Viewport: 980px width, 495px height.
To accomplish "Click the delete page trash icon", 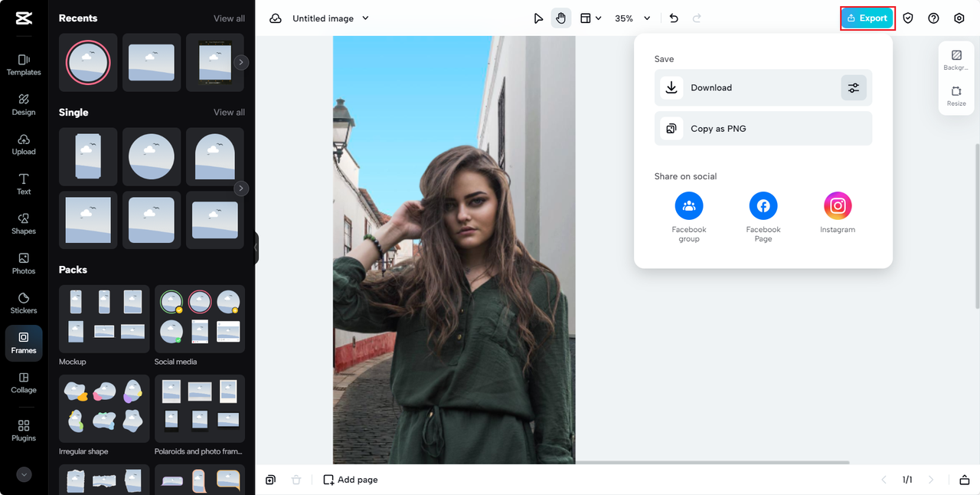I will point(296,480).
